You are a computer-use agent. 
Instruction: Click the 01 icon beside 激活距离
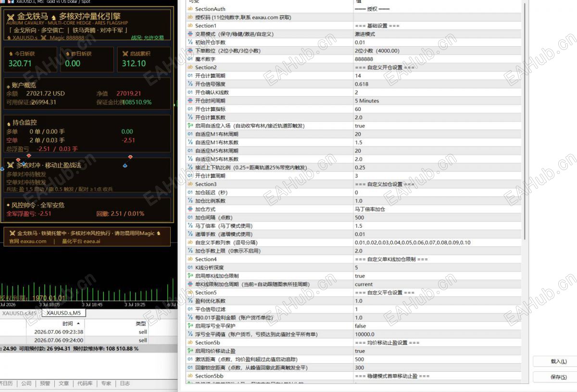coord(190,359)
